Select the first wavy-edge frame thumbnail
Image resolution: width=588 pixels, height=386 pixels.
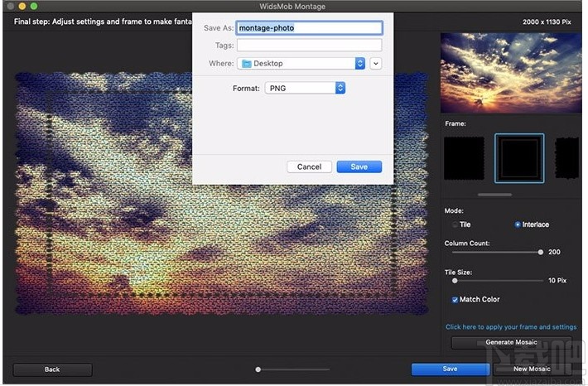coord(464,158)
